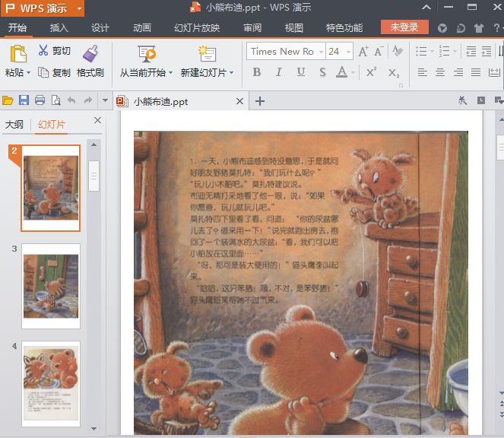Toggle bold text formatting

pos(256,72)
